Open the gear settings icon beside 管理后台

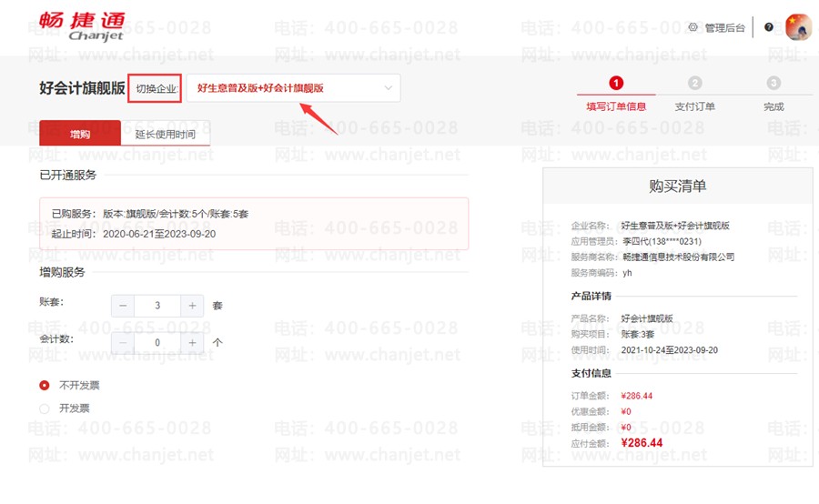[x=693, y=27]
